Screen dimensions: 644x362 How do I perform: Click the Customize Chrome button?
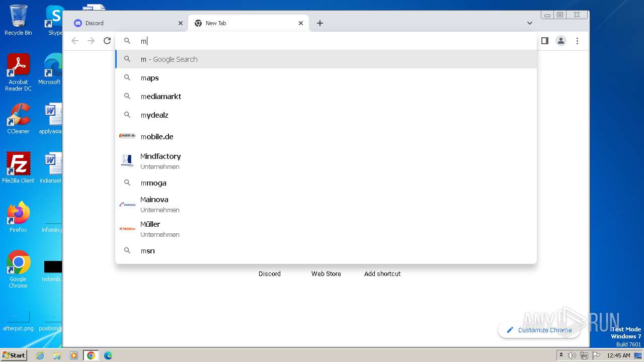pyautogui.click(x=539, y=330)
